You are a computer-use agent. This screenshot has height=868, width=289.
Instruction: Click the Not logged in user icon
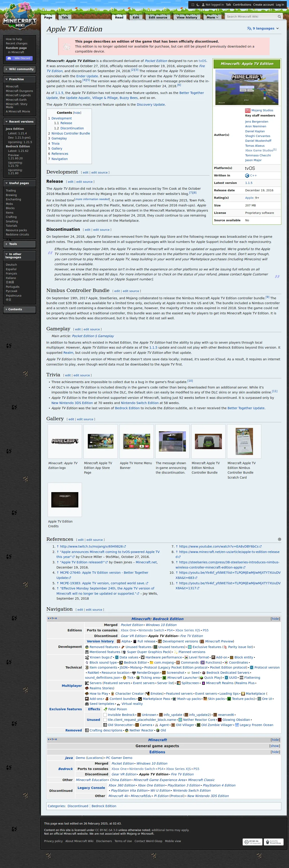tap(203, 5)
